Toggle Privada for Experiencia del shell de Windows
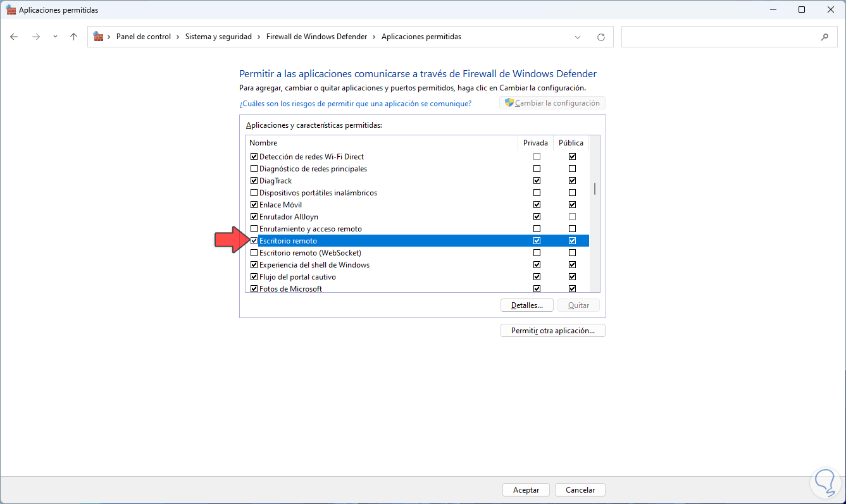Viewport: 846px width, 504px height. [x=537, y=265]
